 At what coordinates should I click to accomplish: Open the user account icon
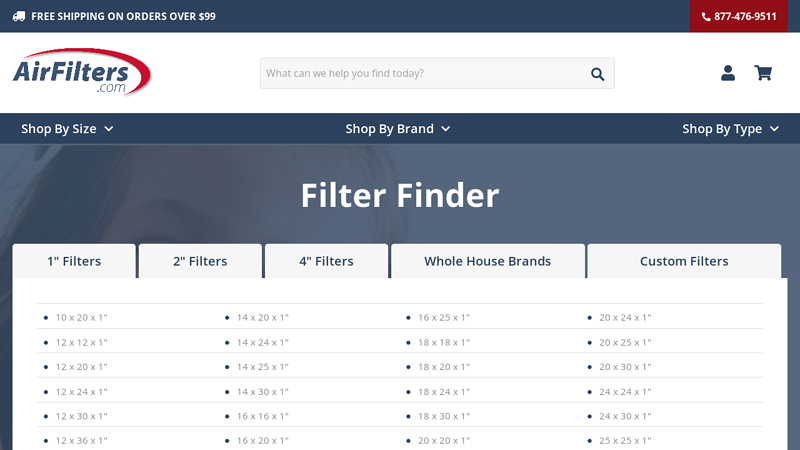(728, 73)
